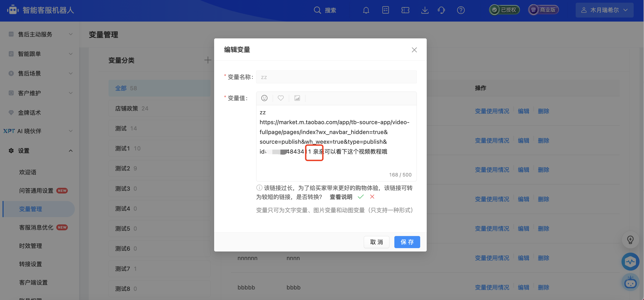
Task: Open 转接设置 page
Action: tap(31, 264)
